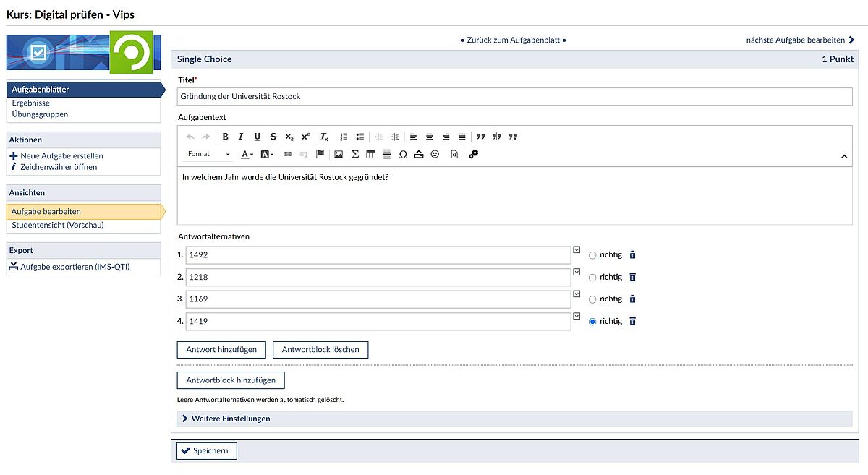
Task: Expand editor toggle beside answer 1492
Action: [x=576, y=249]
